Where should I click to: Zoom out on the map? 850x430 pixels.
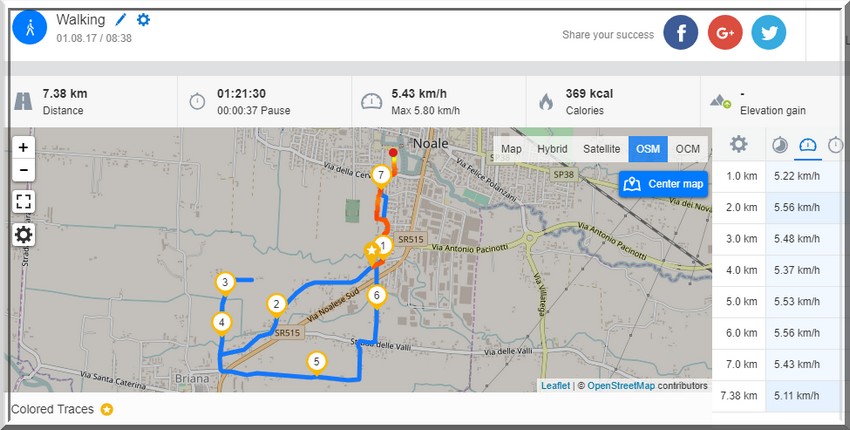[23, 170]
